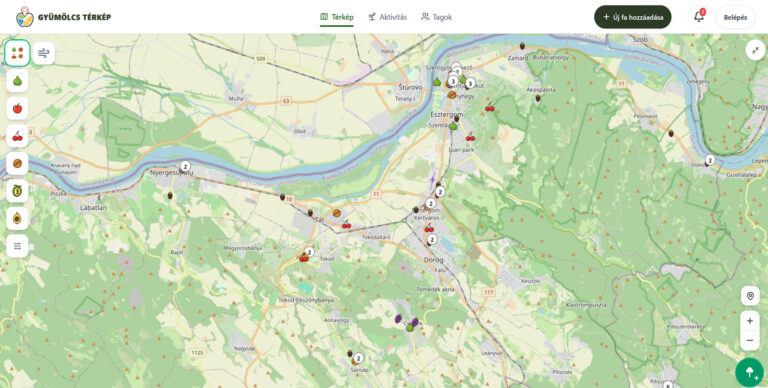Zoom in the map with plus
This screenshot has height=388, width=768.
click(x=750, y=321)
